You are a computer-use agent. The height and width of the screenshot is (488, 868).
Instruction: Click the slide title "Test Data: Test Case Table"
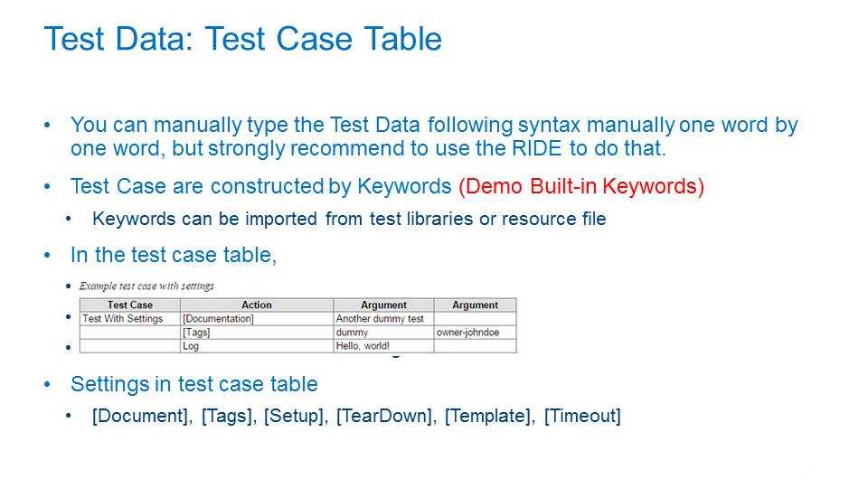click(x=242, y=39)
